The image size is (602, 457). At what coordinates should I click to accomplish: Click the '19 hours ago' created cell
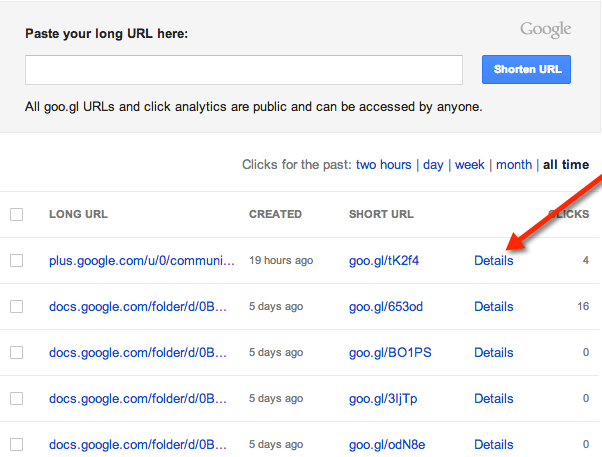click(x=281, y=260)
